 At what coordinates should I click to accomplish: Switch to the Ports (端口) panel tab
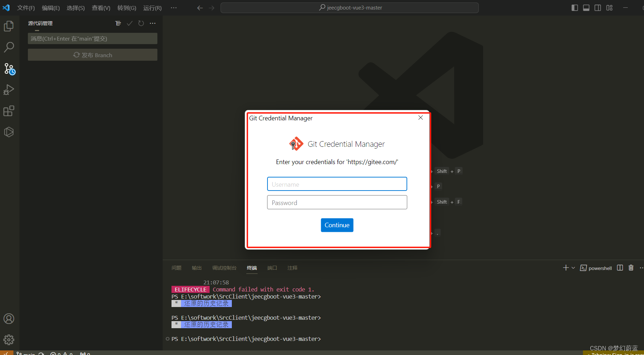(x=272, y=268)
